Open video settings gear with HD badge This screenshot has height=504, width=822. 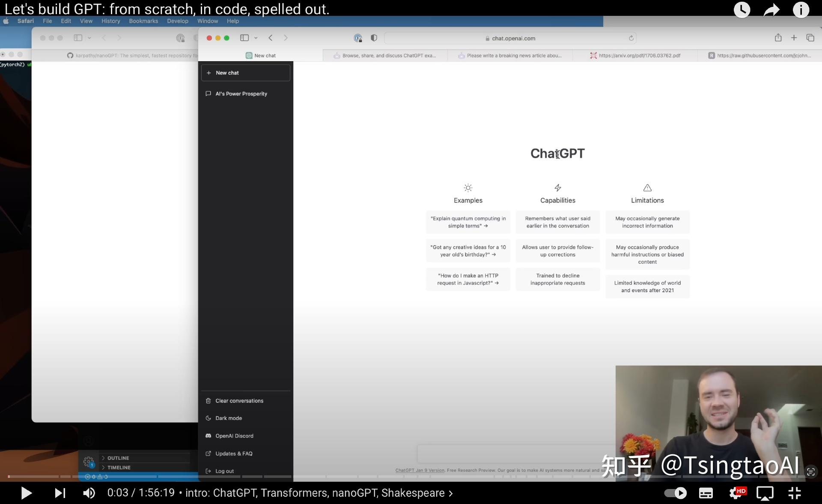[x=736, y=493]
